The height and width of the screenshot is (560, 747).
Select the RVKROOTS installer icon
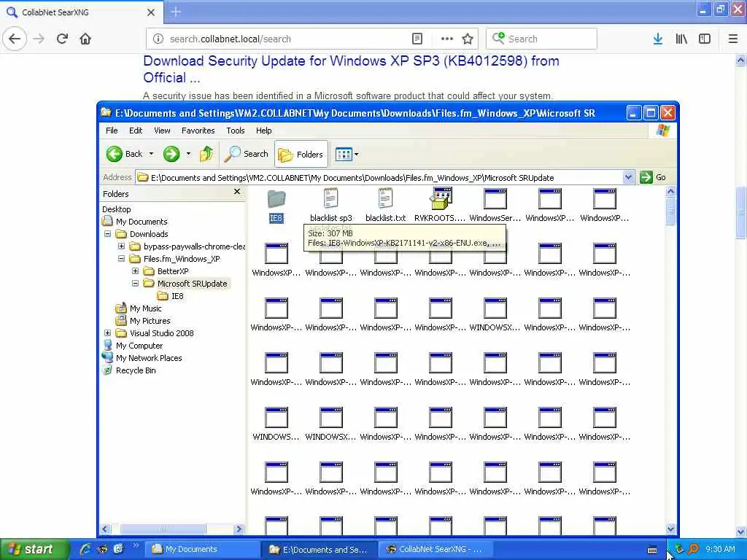[440, 198]
